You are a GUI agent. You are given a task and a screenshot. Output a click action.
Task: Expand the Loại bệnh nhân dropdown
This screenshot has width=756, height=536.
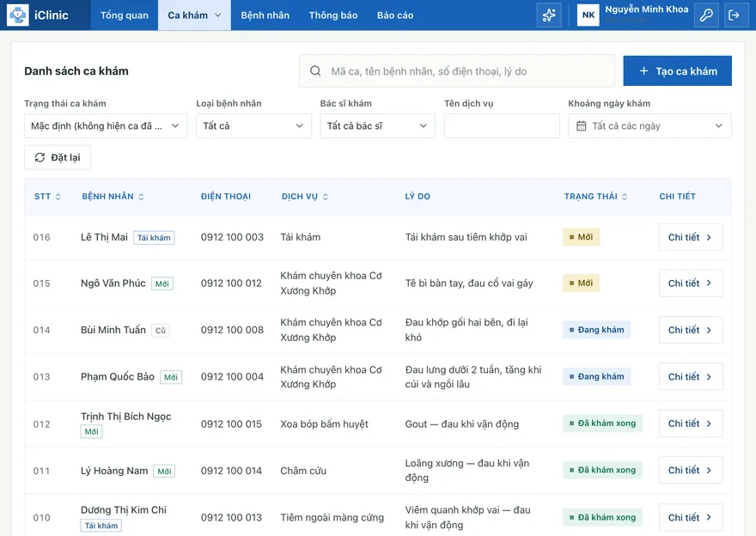(x=253, y=125)
